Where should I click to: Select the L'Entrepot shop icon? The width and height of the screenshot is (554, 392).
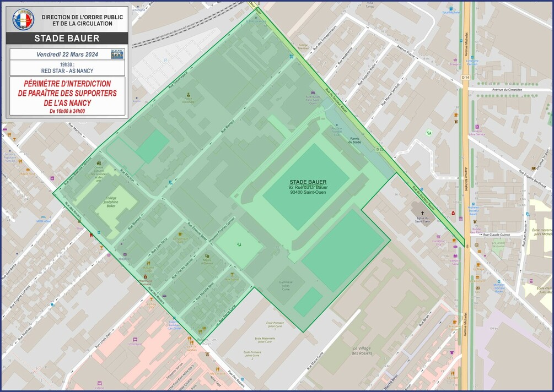(x=135, y=340)
